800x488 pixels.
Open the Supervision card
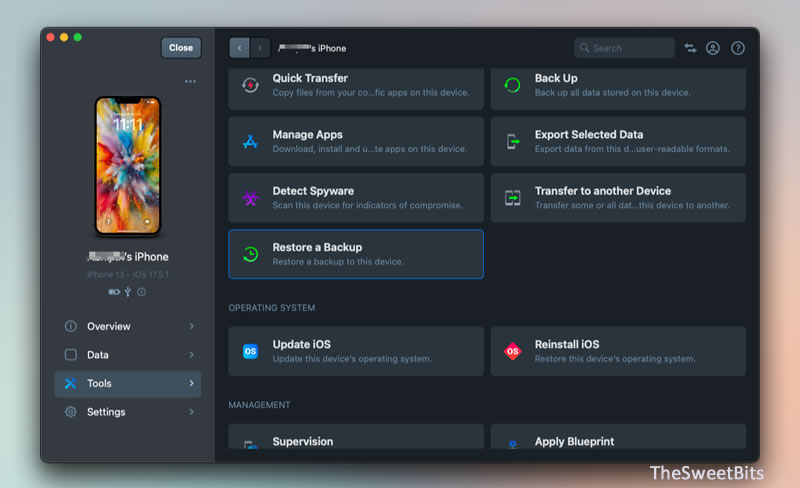pos(356,437)
